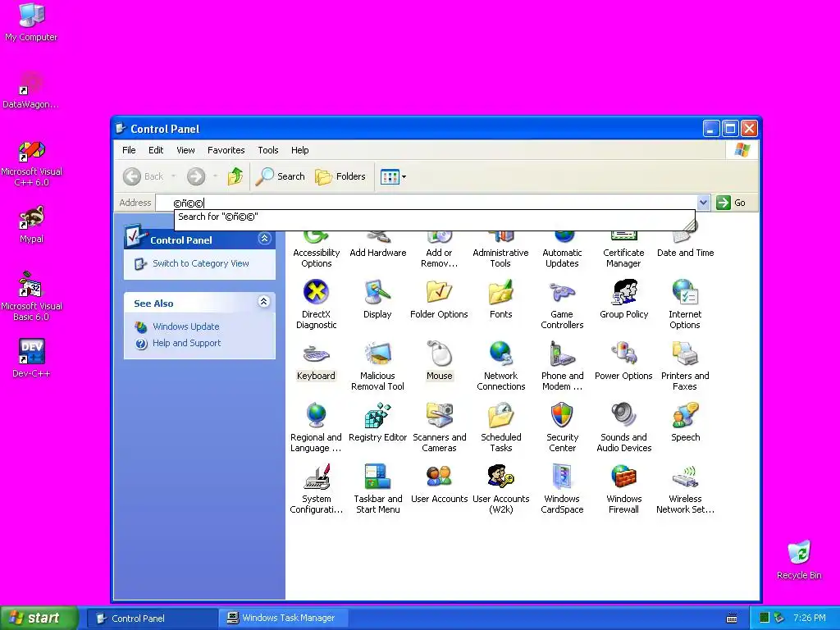Open Sounds and Audio Devices icon
The width and height of the screenshot is (840, 630).
pos(624,427)
